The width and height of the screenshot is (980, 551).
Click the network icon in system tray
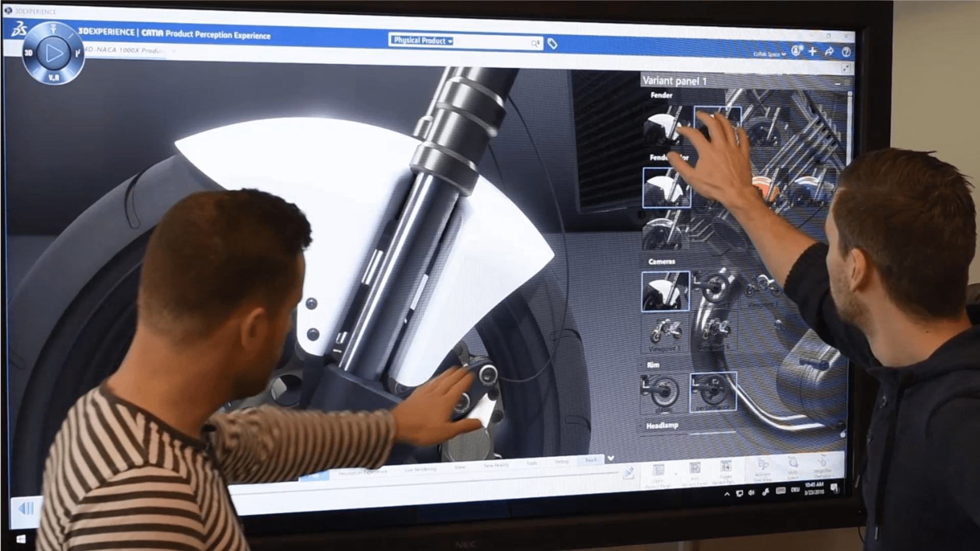(739, 493)
